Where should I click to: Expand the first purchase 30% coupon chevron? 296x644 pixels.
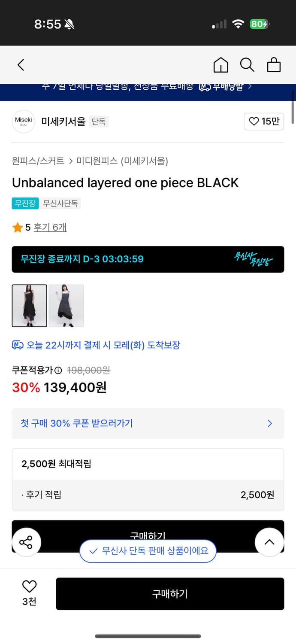pos(270,423)
